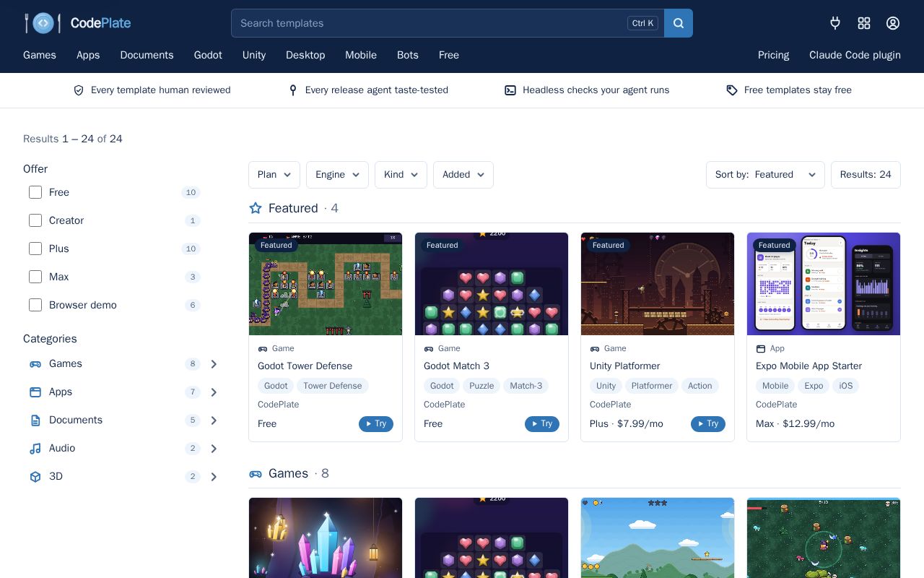Click the shield icon for human reviewed
The height and width of the screenshot is (578, 924).
point(79,90)
